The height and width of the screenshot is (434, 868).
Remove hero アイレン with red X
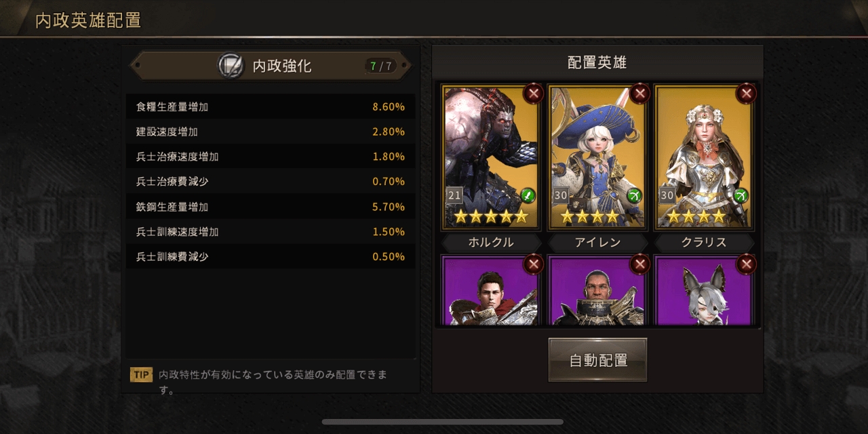pos(639,94)
